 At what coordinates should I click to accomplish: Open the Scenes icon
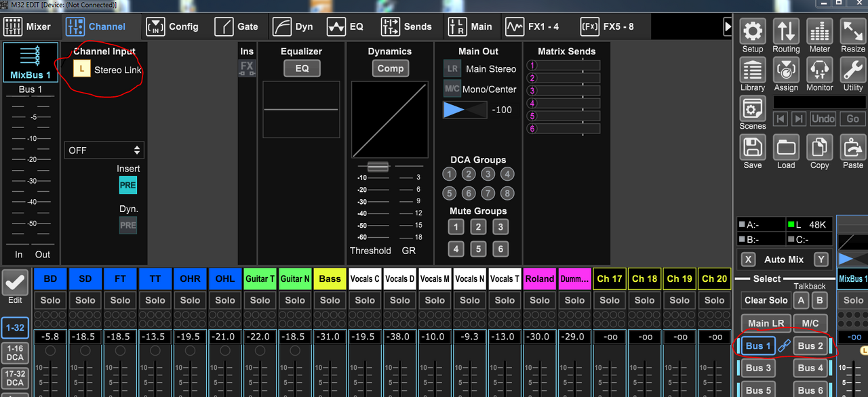coord(753,108)
